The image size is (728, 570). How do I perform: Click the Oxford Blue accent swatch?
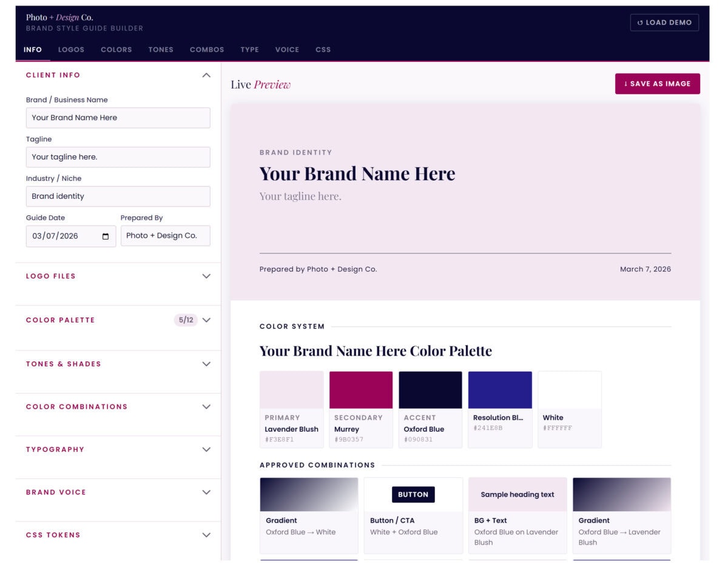click(430, 389)
